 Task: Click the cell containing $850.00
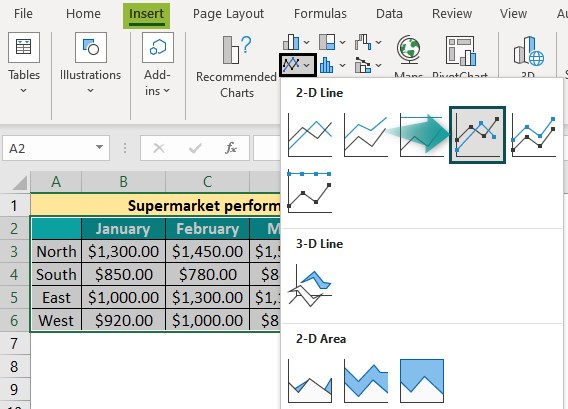[124, 274]
